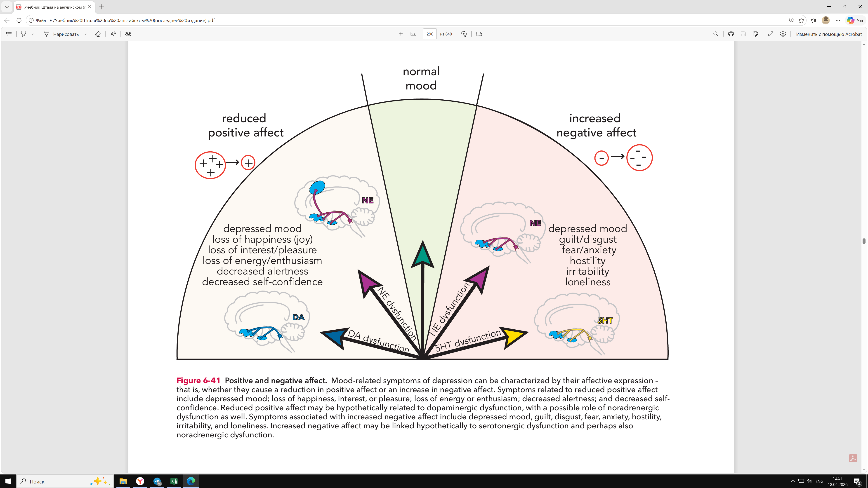868x488 pixels.
Task: Print the PDF document
Action: (x=731, y=34)
